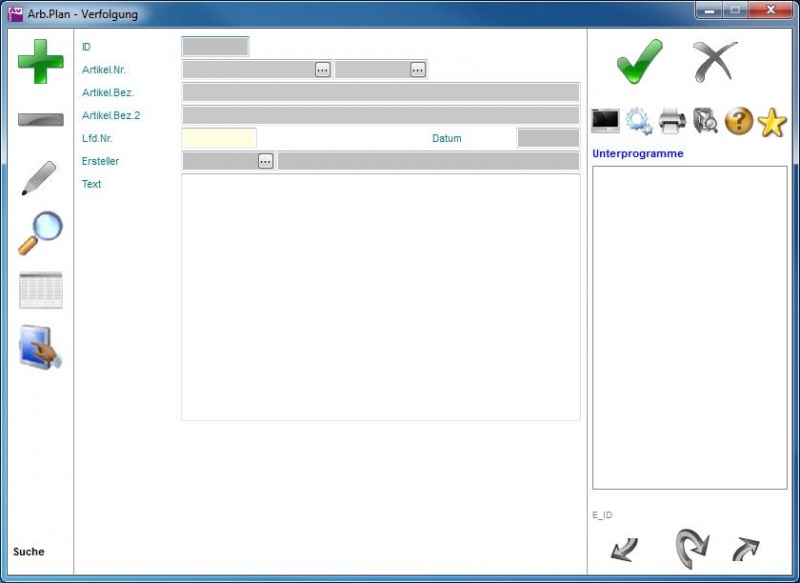
Task: Select the pencil edit icon
Action: click(40, 178)
